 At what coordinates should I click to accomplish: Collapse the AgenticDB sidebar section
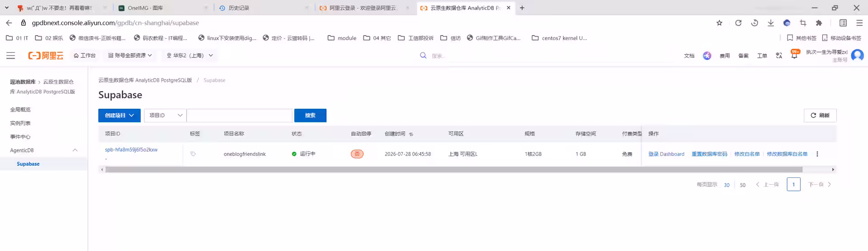[75, 150]
